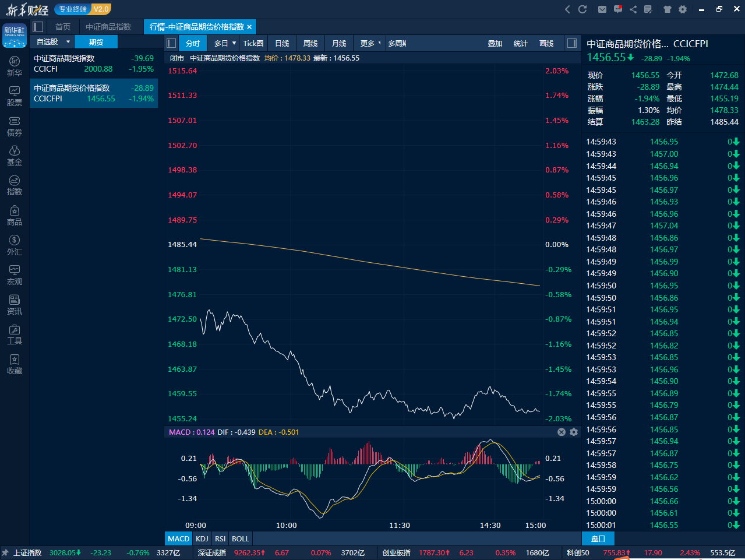Click the 叠加 overlay button
The image size is (745, 560).
tap(495, 43)
